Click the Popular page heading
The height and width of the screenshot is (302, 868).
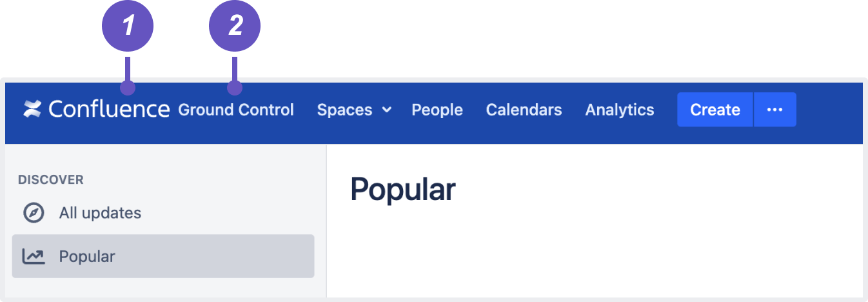[403, 189]
